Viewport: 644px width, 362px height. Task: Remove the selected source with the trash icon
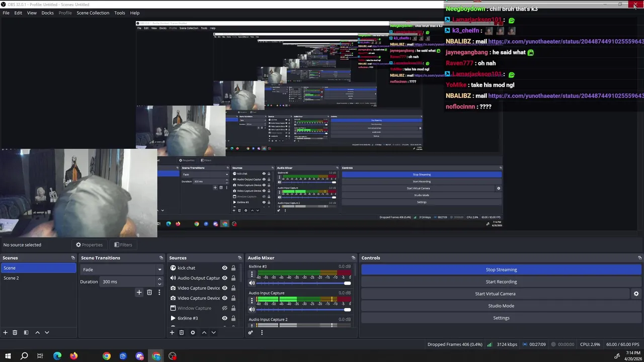182,332
